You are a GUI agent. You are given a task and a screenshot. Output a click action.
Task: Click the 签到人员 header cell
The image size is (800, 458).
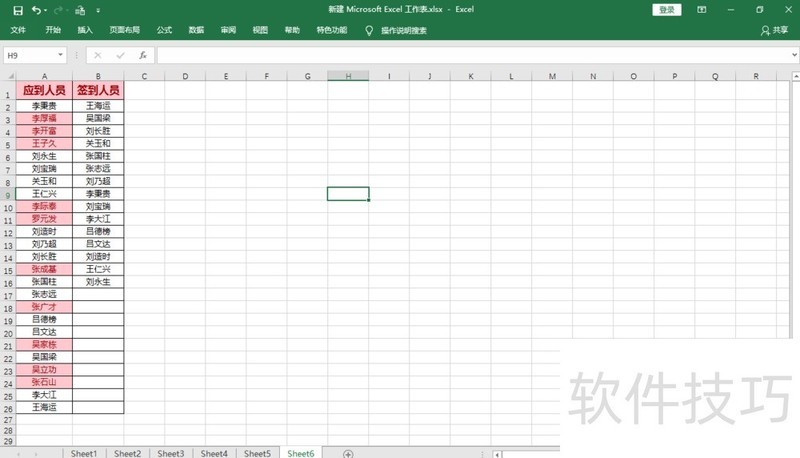point(98,90)
